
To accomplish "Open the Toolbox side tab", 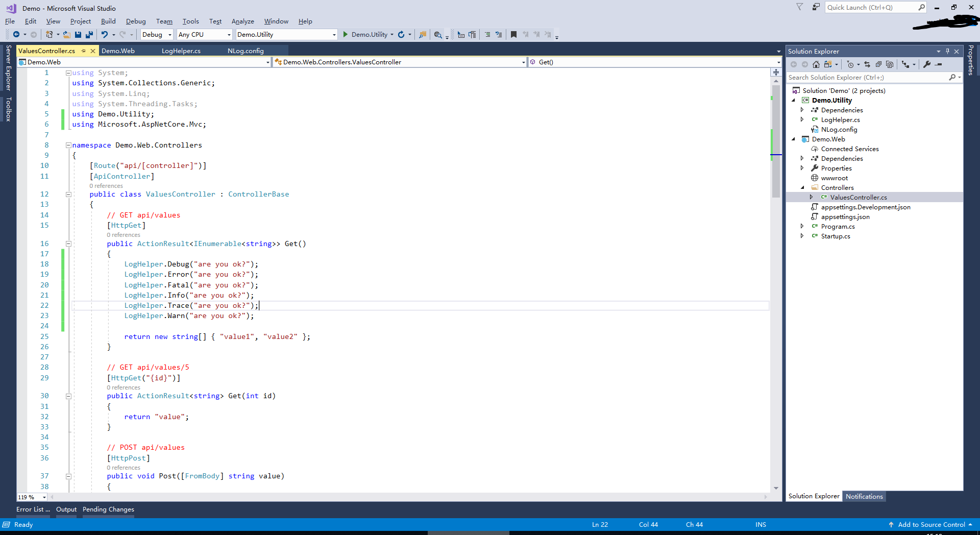I will pyautogui.click(x=8, y=109).
